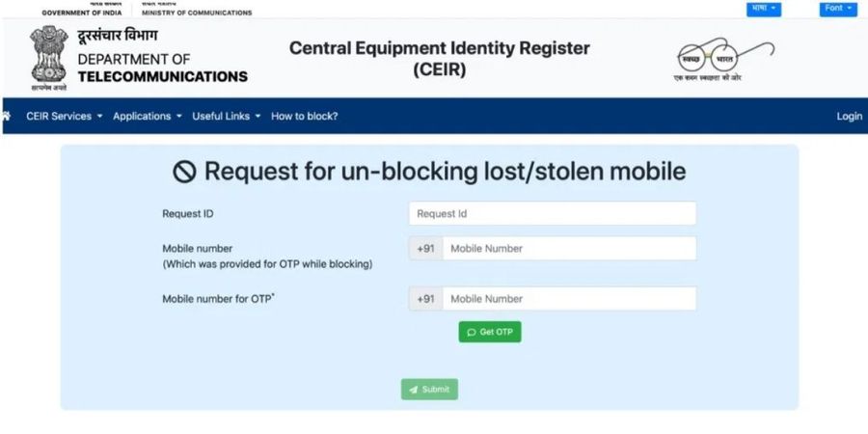868x434 pixels.
Task: Click the Mobile number field used while blocking
Action: (x=569, y=249)
